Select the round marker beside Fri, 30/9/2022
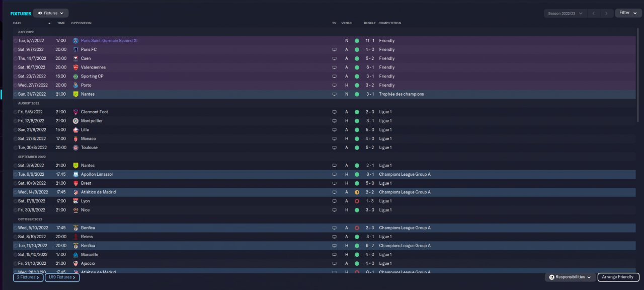The height and width of the screenshot is (290, 644). click(x=16, y=210)
